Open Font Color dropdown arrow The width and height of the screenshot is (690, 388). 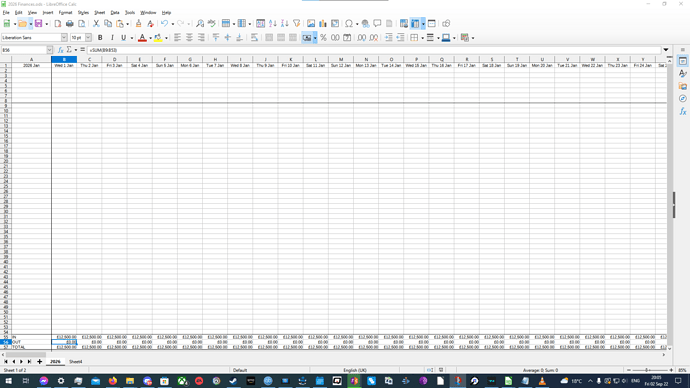coord(150,38)
